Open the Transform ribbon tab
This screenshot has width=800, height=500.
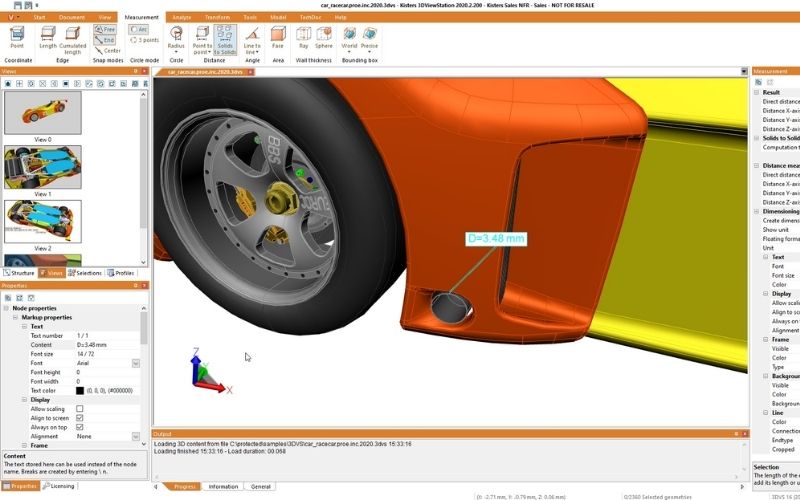[x=217, y=17]
